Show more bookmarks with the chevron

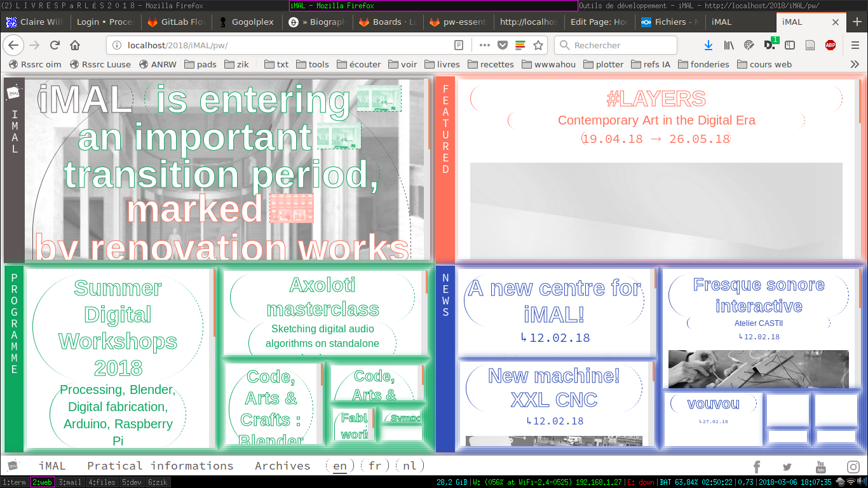click(x=855, y=64)
